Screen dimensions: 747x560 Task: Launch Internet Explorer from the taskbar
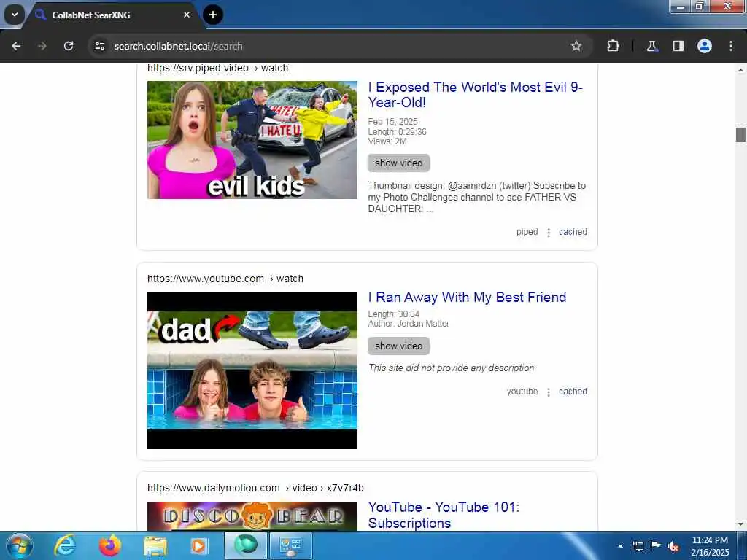pos(65,545)
